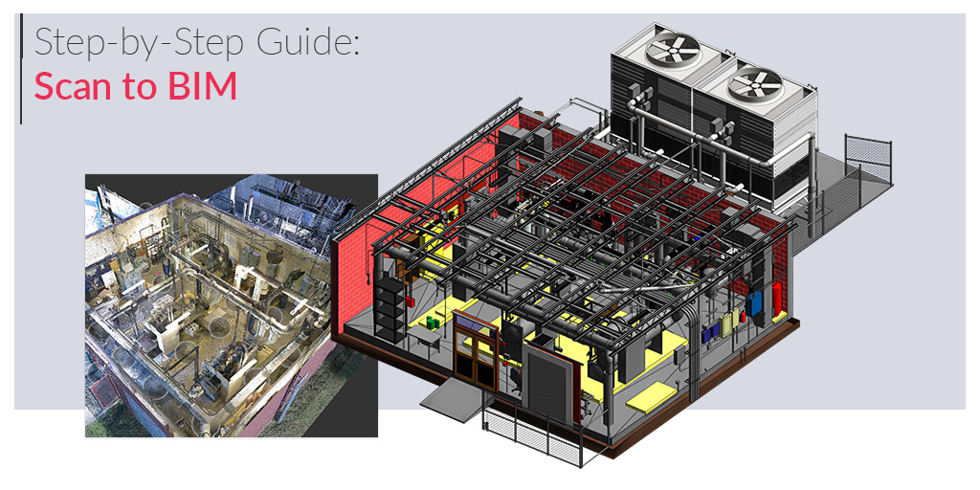Click the "Step-by-Step Guide:" heading text
Viewport: 980px width, 490px height.
coord(197,43)
